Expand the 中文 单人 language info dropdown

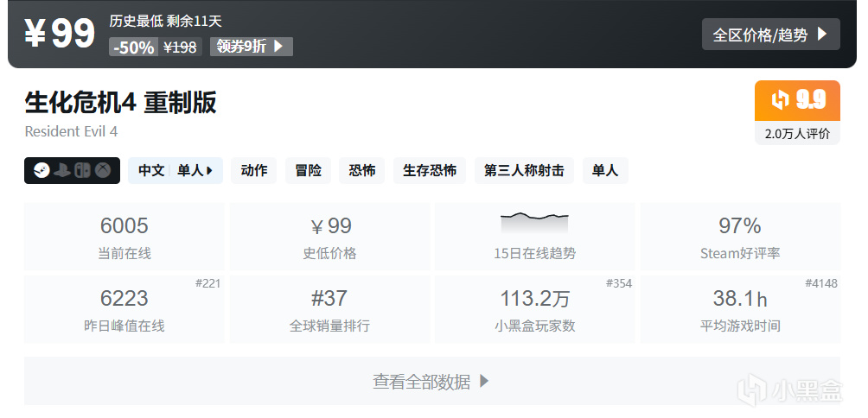point(176,171)
